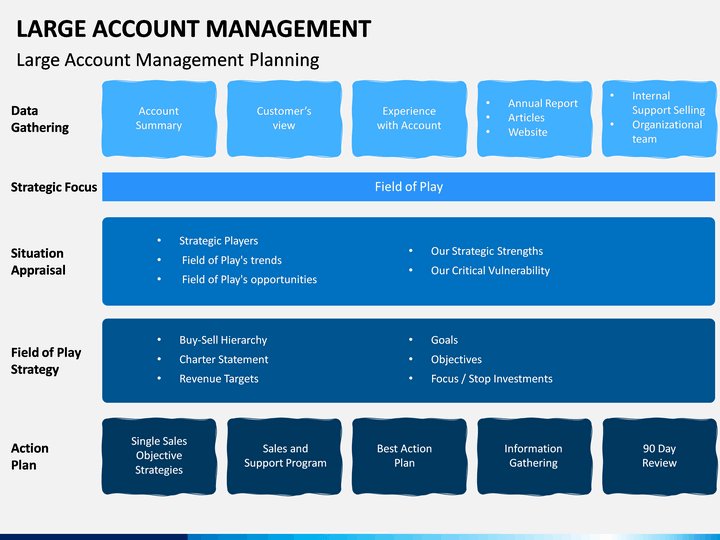
Task: Click Focus / Stop Investments bullet
Action: 492,379
